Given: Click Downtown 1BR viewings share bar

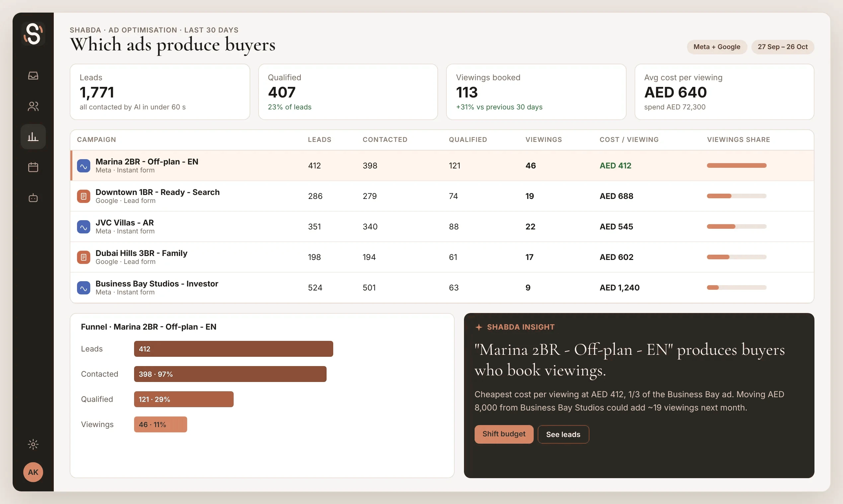Looking at the screenshot, I should pyautogui.click(x=736, y=196).
